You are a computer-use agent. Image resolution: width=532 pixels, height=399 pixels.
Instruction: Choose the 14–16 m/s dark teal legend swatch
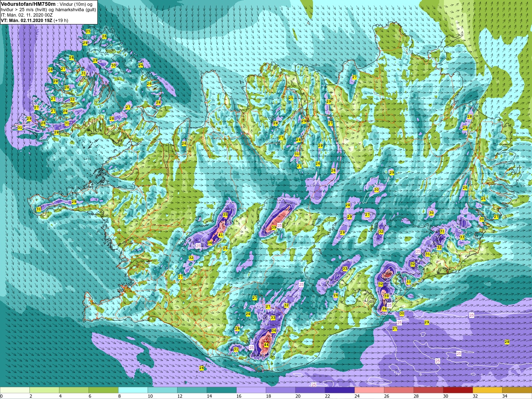pyautogui.click(x=222, y=390)
